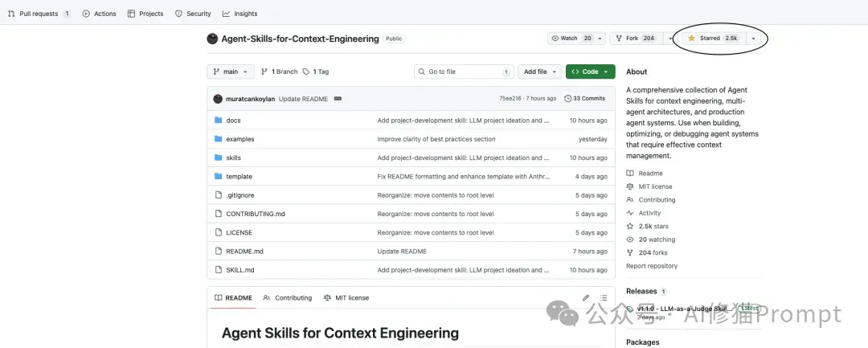
Task: Click the Public visibility badge
Action: click(x=394, y=39)
